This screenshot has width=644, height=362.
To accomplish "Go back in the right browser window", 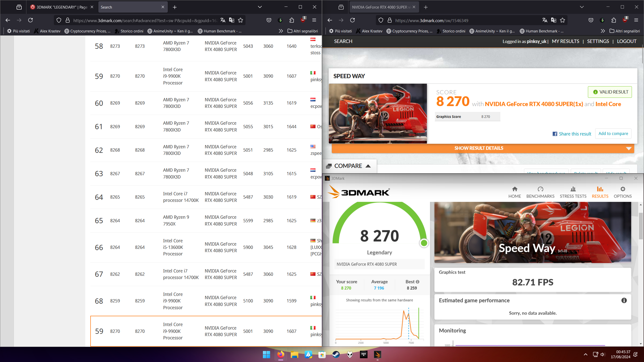I will click(x=330, y=20).
